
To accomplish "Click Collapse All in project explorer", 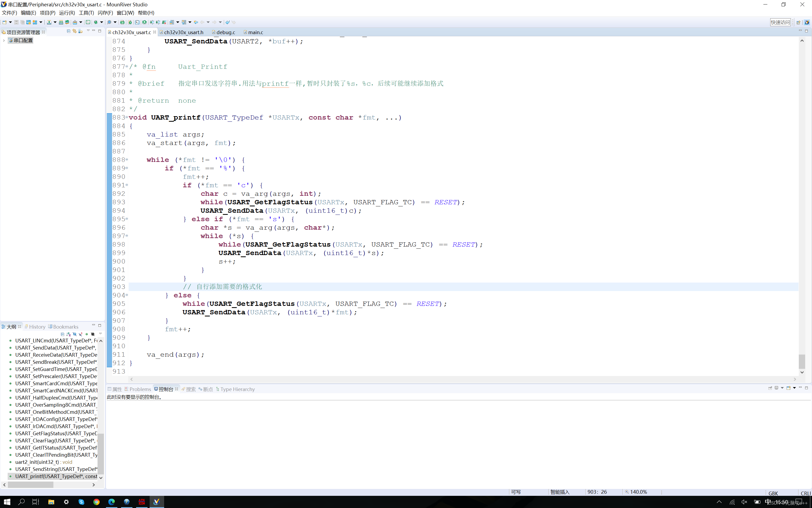I will coord(68,31).
